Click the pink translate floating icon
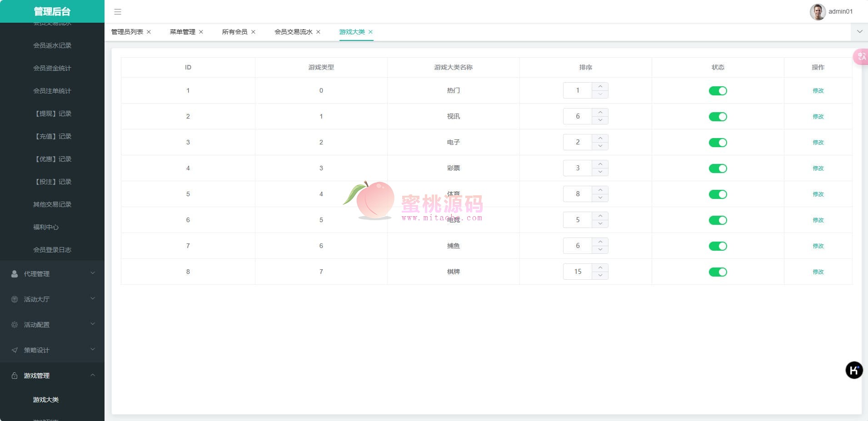Image resolution: width=868 pixels, height=421 pixels. coord(861,57)
